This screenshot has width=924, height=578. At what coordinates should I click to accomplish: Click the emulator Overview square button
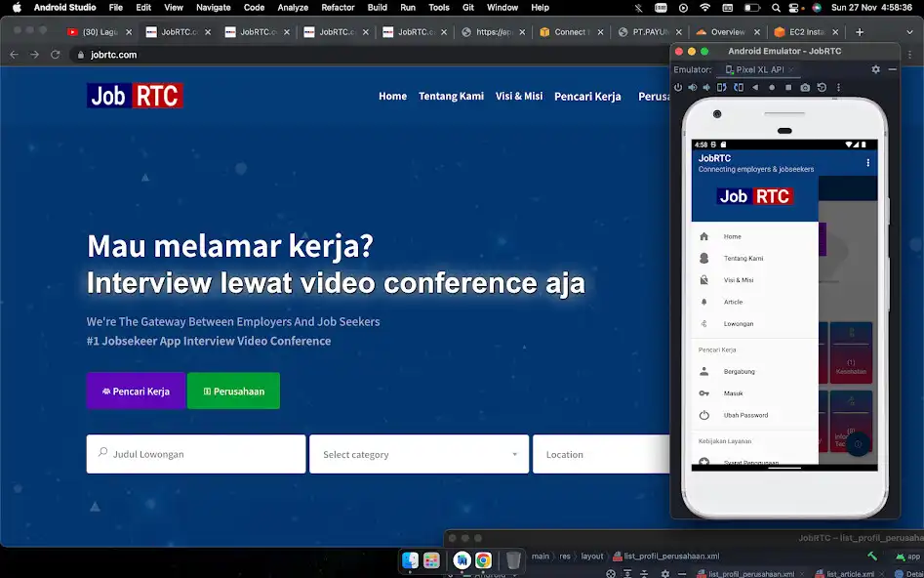point(788,87)
